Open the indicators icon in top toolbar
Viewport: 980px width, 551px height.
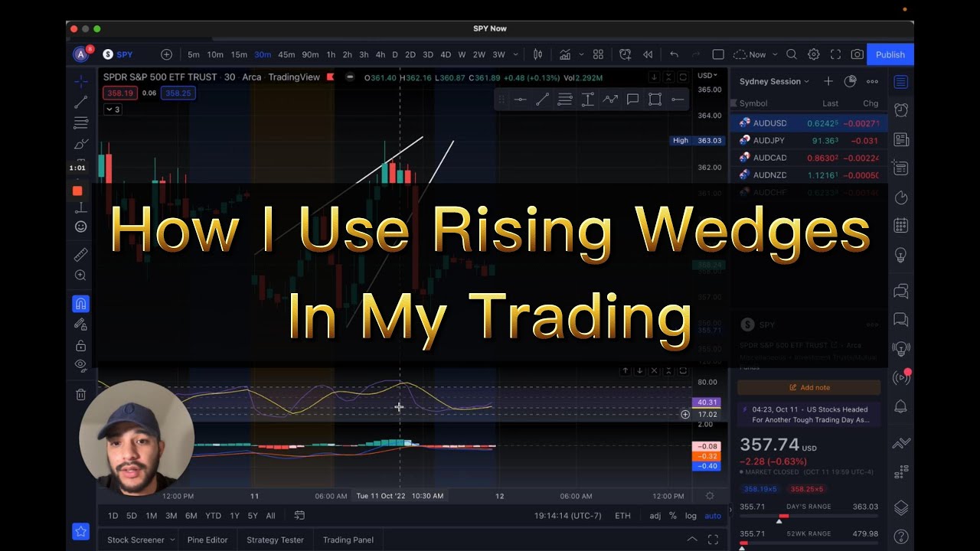click(x=565, y=54)
